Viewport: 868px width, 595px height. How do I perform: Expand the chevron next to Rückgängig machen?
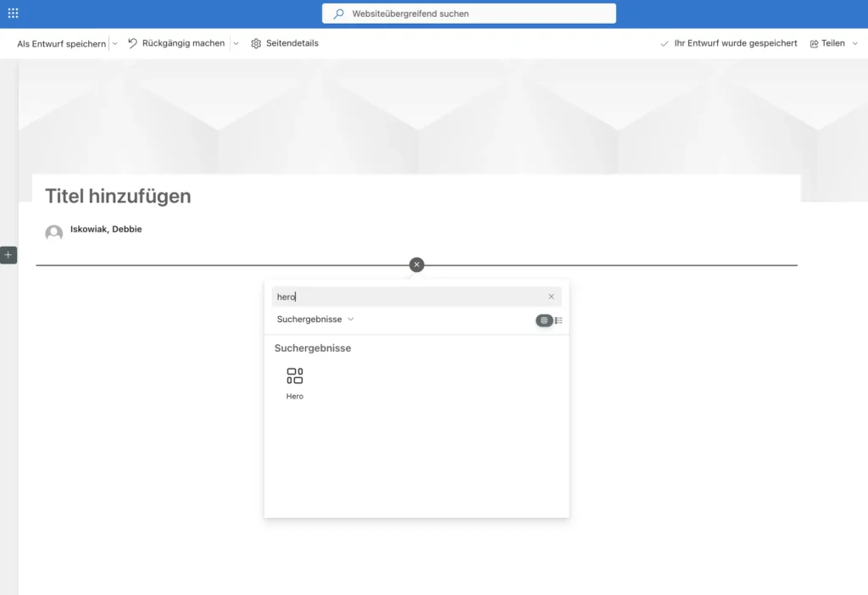click(x=236, y=43)
